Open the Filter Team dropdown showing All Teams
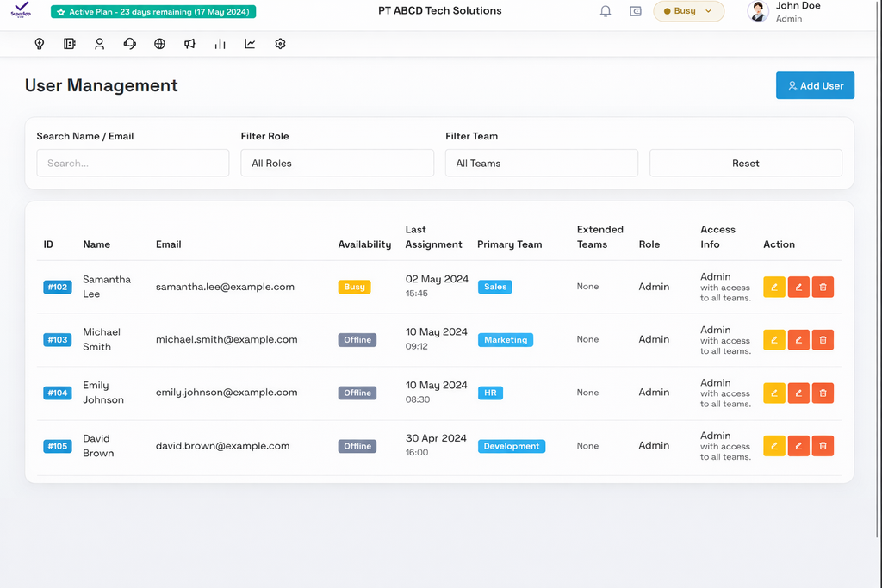The image size is (882, 588). click(x=541, y=163)
